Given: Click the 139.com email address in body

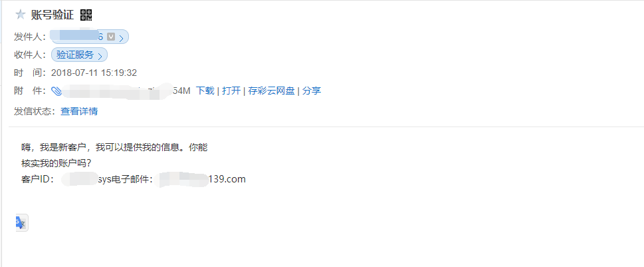Looking at the screenshot, I should pos(203,179).
